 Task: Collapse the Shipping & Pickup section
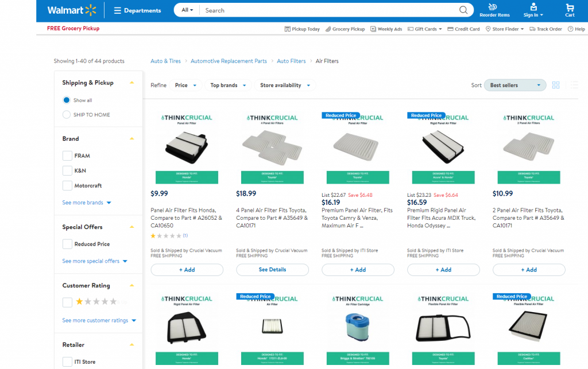(x=131, y=83)
